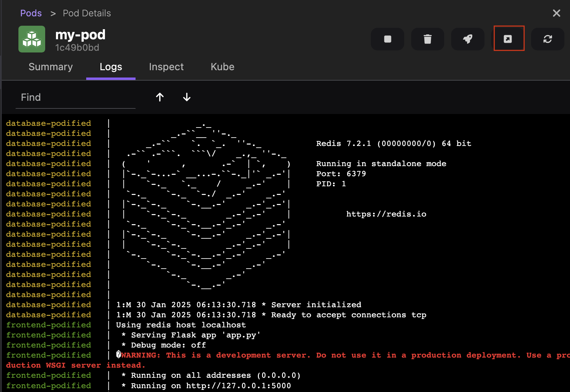The image size is (570, 392).
Task: Click the Pod Details breadcrumb text
Action: click(x=87, y=13)
